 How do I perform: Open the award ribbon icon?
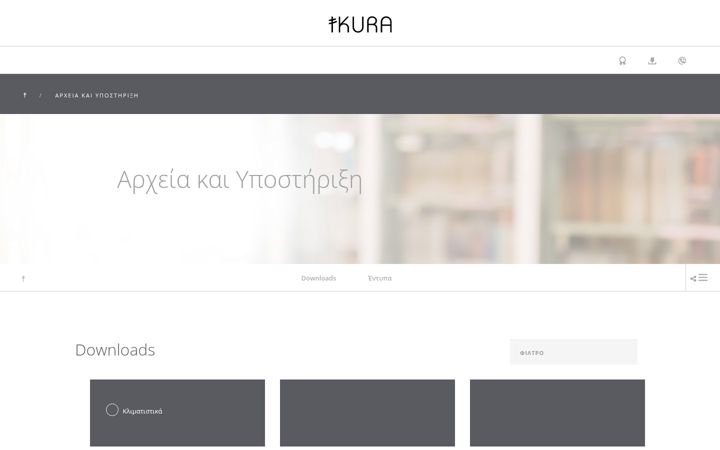(x=622, y=61)
